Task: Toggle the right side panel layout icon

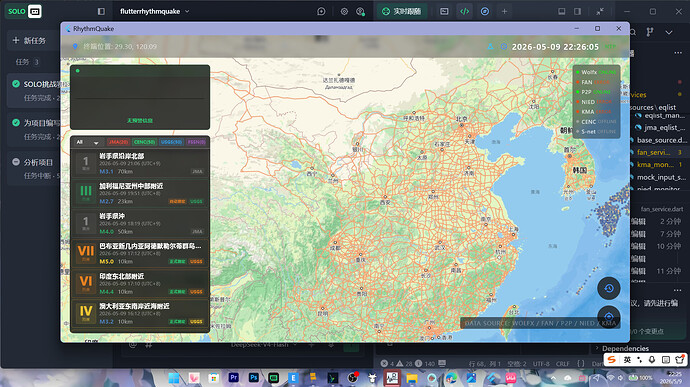Action: point(577,11)
